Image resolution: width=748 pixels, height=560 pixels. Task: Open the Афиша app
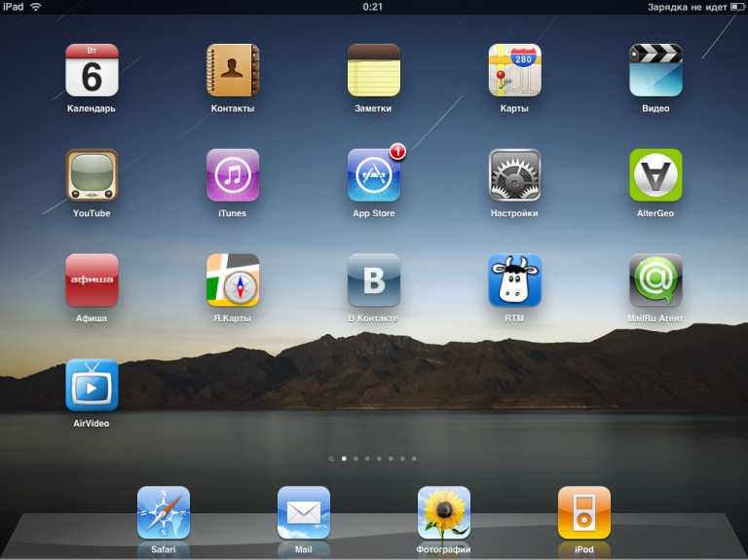point(92,280)
